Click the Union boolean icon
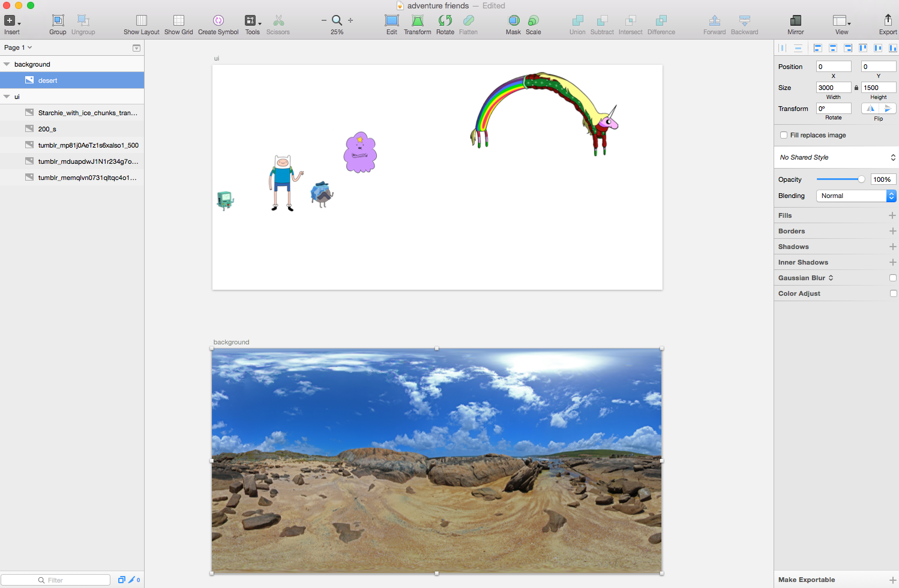 point(577,20)
